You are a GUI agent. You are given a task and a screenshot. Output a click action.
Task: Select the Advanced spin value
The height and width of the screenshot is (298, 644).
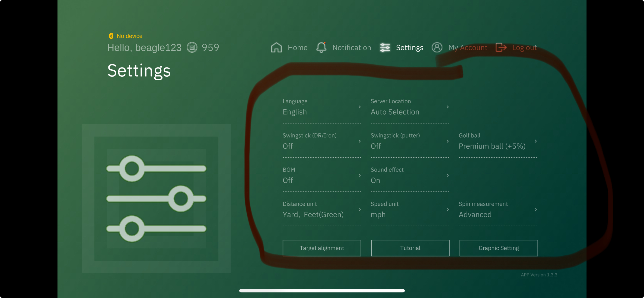click(475, 214)
